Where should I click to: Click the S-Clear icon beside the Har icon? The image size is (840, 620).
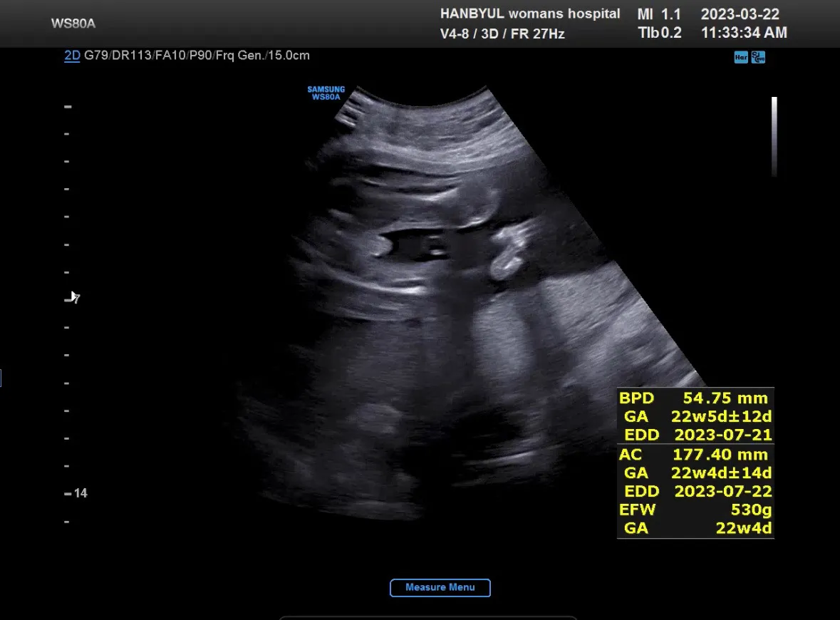tap(758, 57)
